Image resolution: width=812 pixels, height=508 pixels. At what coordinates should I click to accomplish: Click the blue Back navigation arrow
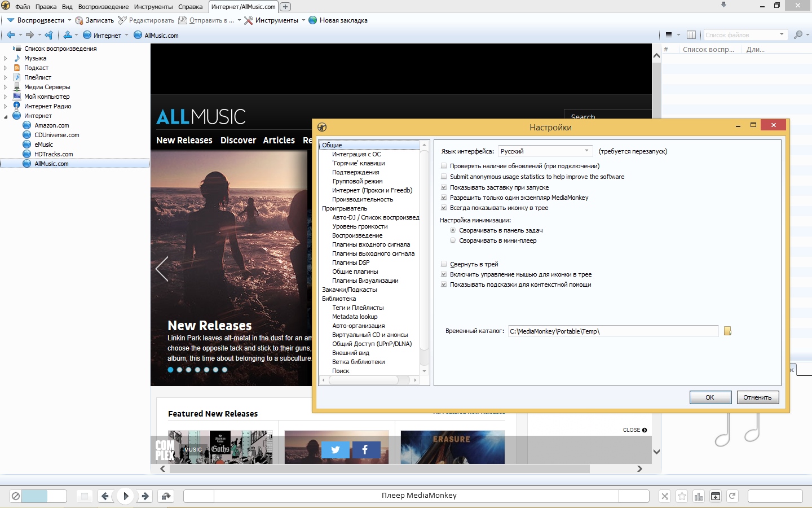tap(11, 35)
